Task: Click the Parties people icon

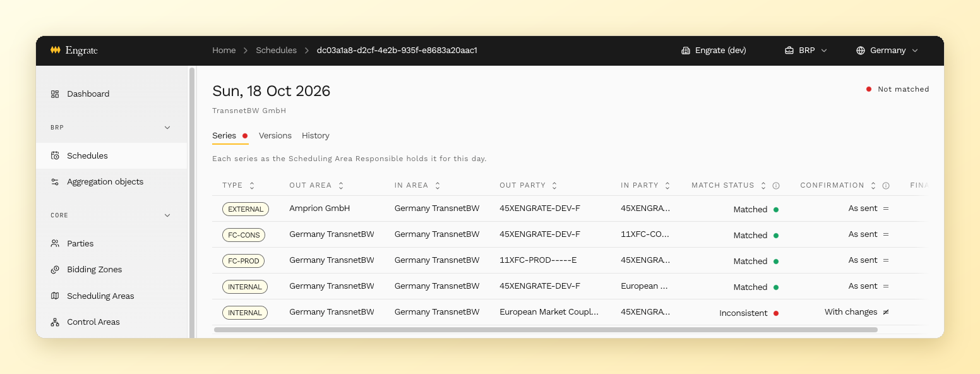Action: (x=55, y=243)
